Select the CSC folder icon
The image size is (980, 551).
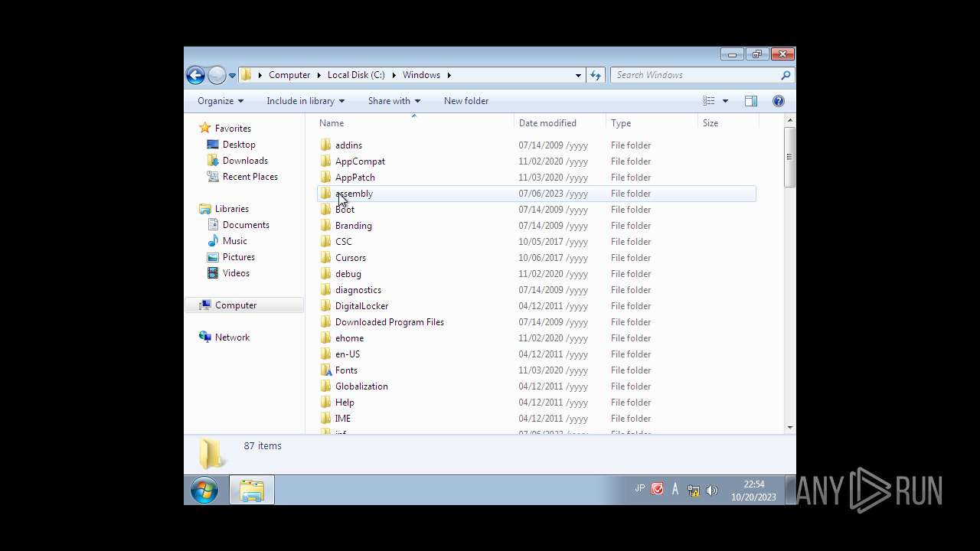click(x=325, y=242)
